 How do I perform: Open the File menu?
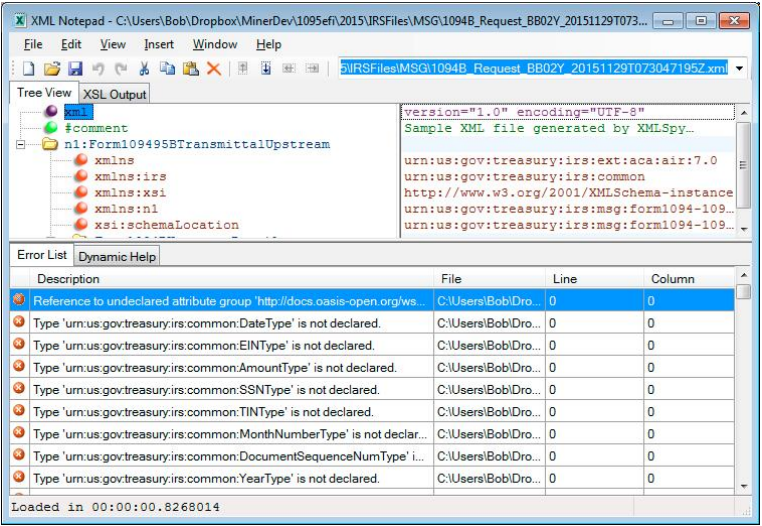pos(33,44)
